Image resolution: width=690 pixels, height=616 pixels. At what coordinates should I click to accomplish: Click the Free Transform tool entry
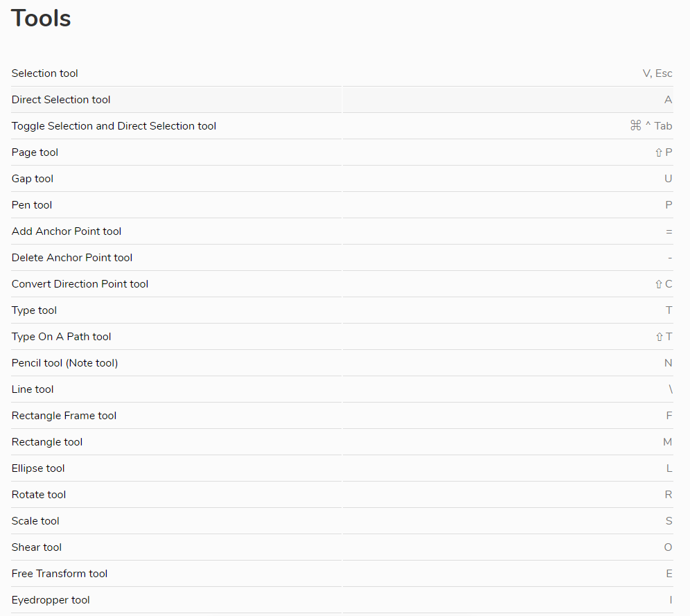pyautogui.click(x=60, y=574)
